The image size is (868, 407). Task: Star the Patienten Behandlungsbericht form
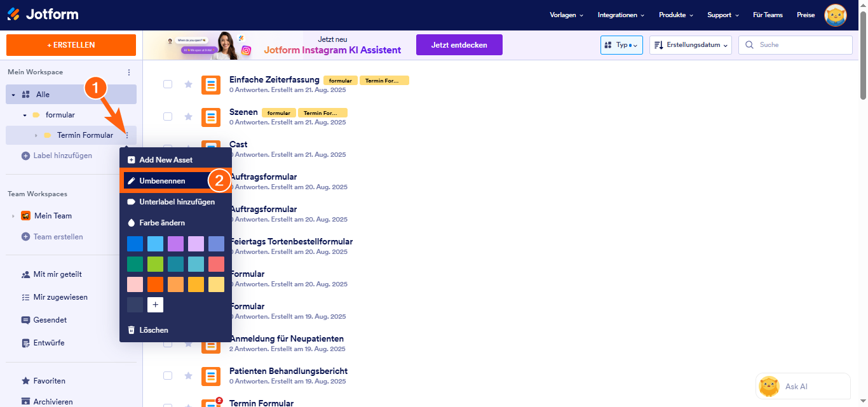[x=188, y=375]
